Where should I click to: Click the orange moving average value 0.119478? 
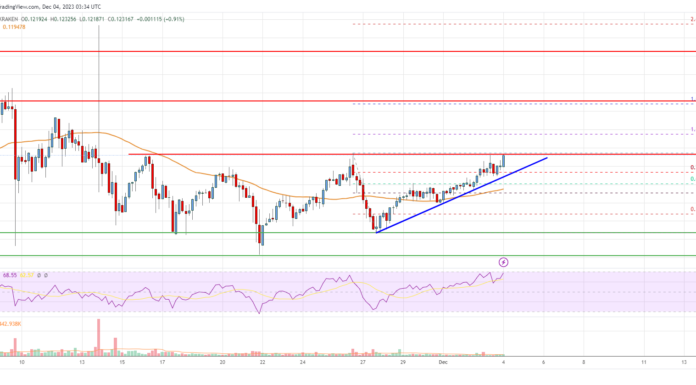point(14,27)
